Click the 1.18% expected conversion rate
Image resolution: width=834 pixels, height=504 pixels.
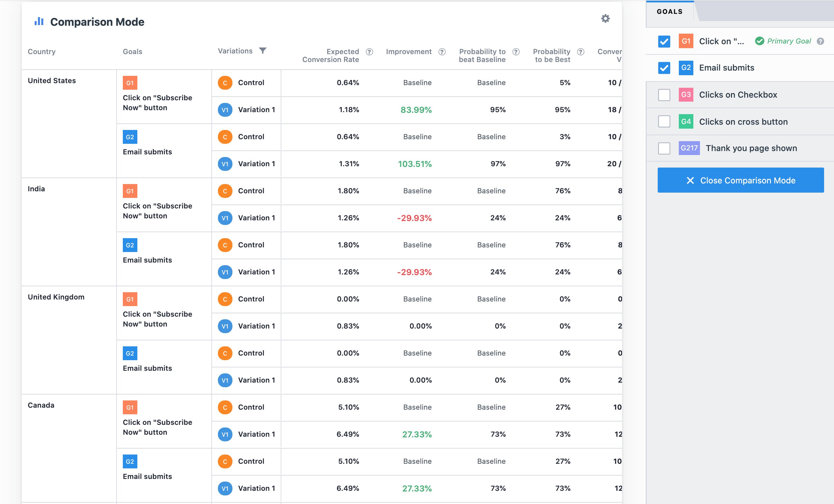pyautogui.click(x=349, y=110)
